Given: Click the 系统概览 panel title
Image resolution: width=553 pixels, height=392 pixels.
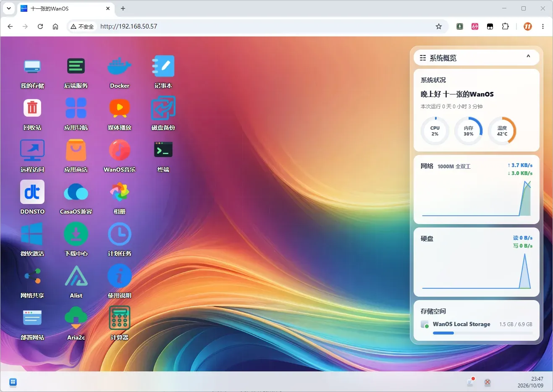Looking at the screenshot, I should pyautogui.click(x=443, y=58).
